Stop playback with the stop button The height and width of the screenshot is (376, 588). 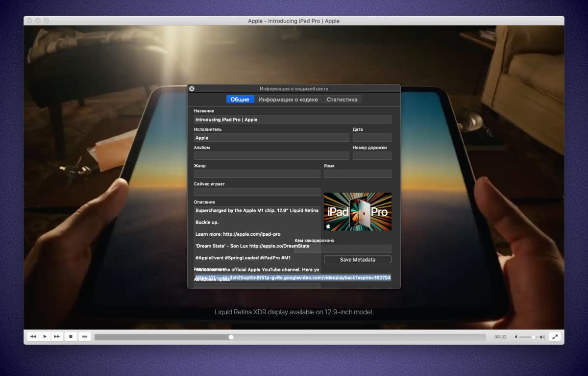(71, 337)
